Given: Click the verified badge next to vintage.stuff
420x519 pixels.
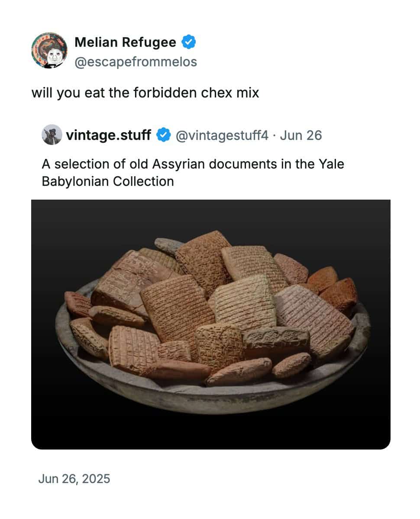Looking at the screenshot, I should pyautogui.click(x=163, y=135).
